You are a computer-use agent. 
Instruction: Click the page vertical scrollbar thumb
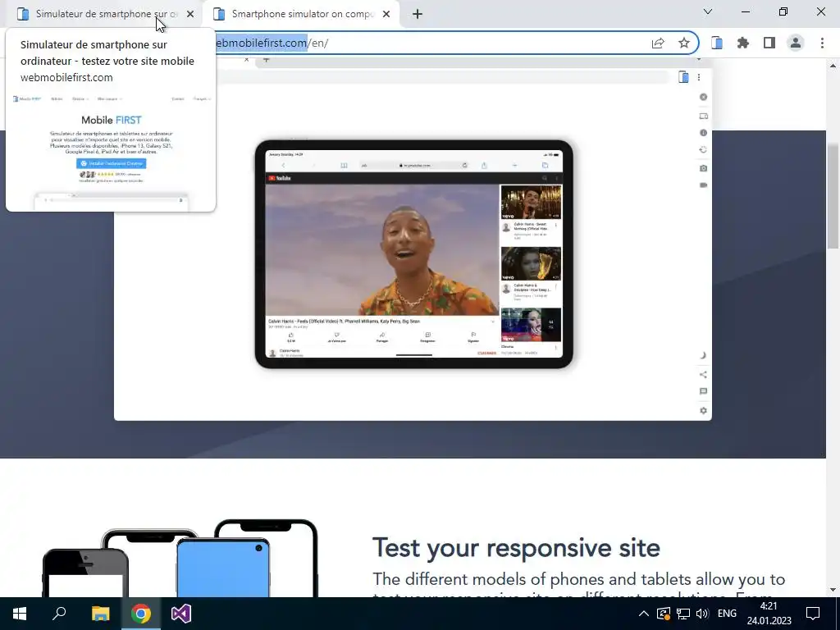[833, 195]
